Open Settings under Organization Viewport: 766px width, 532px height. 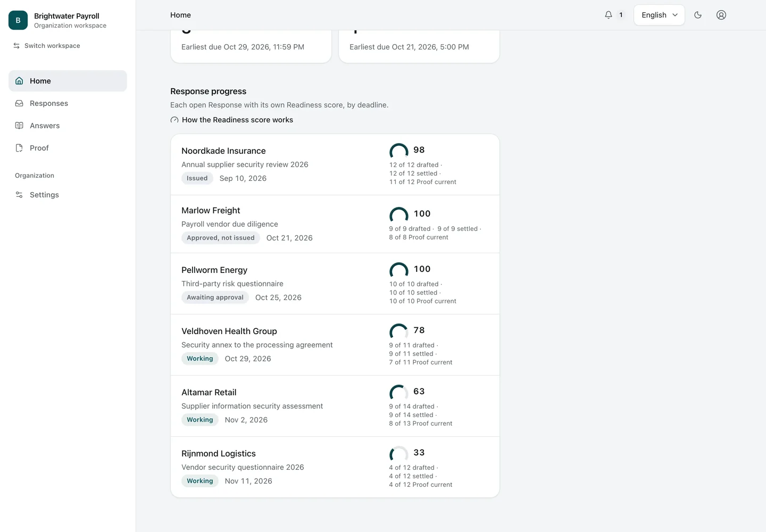68,195
